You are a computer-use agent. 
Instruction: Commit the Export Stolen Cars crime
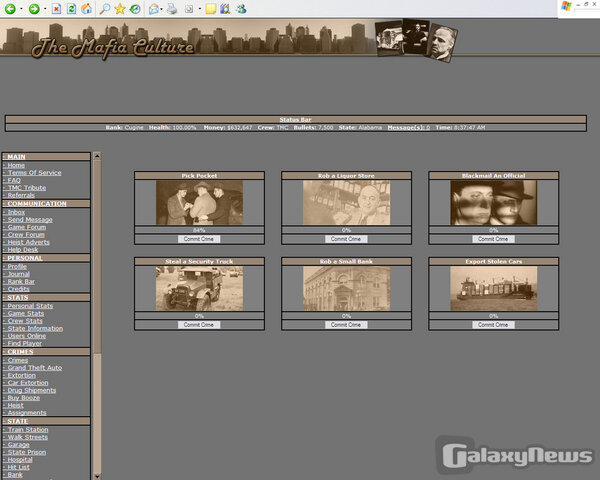[493, 325]
